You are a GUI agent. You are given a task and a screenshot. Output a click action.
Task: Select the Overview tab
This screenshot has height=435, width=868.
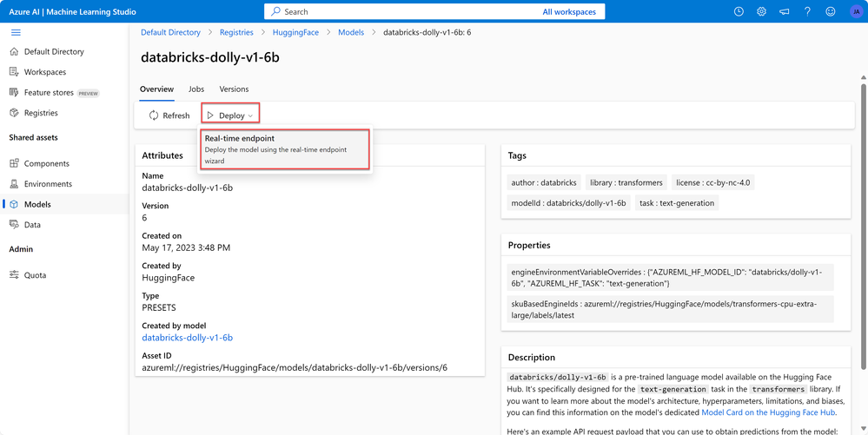[x=156, y=89]
